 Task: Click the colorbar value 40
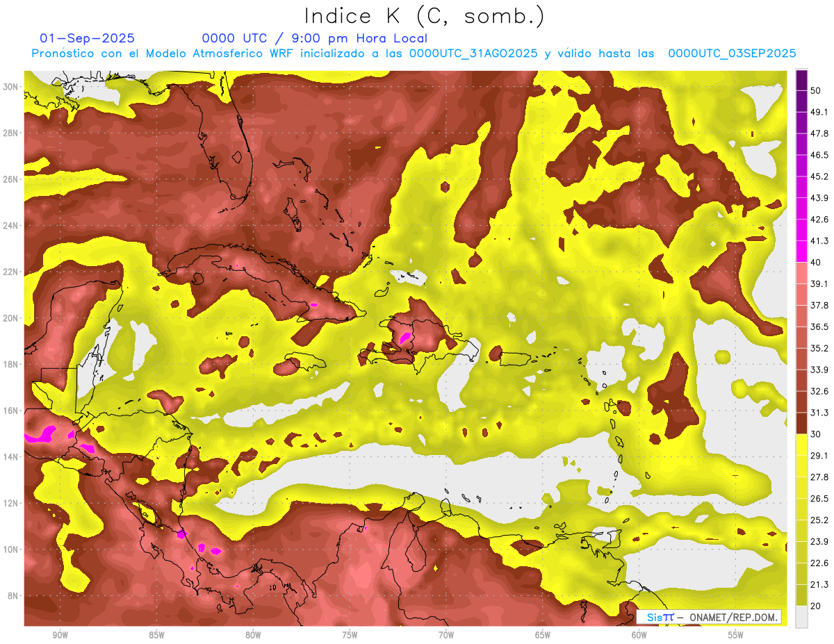click(x=816, y=263)
